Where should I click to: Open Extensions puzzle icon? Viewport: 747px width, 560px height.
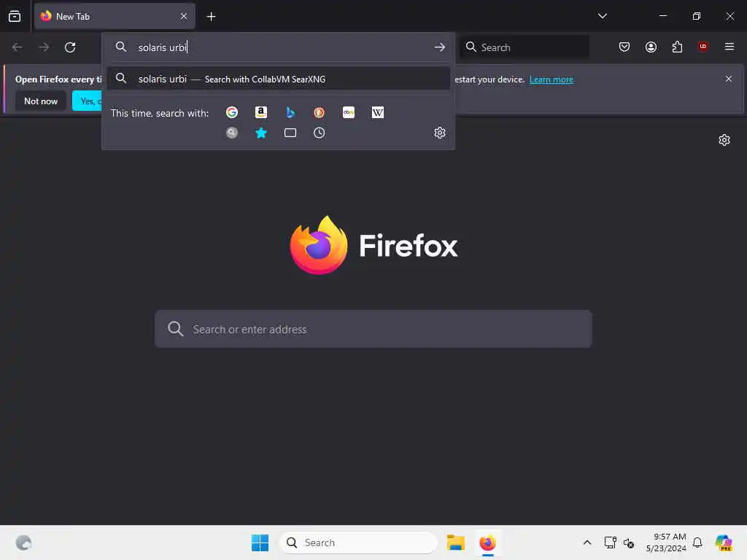(677, 47)
